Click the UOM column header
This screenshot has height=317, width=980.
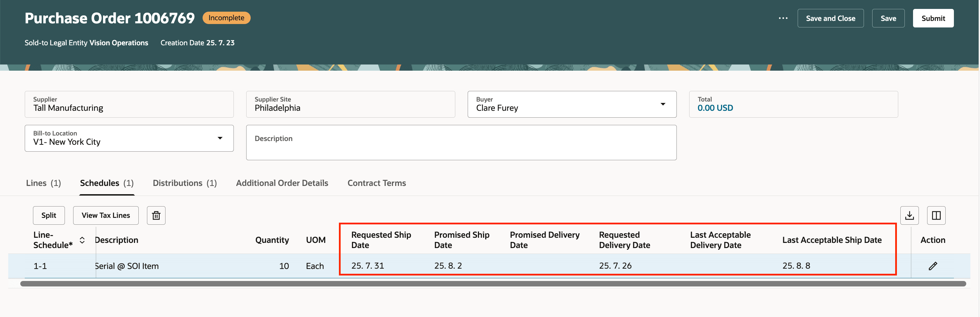click(316, 240)
